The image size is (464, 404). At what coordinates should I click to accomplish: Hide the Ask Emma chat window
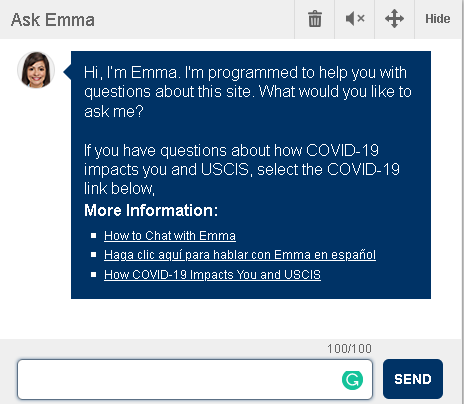click(x=437, y=19)
